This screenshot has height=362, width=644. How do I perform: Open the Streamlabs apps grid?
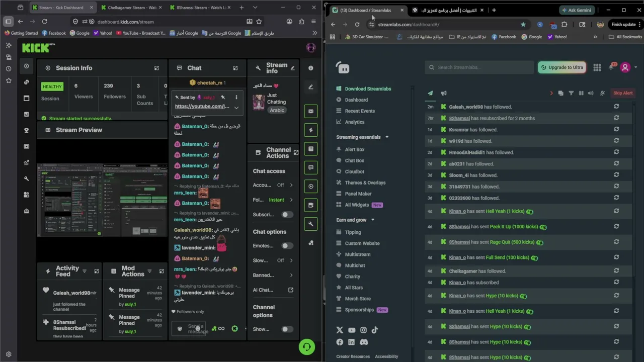[x=597, y=67]
